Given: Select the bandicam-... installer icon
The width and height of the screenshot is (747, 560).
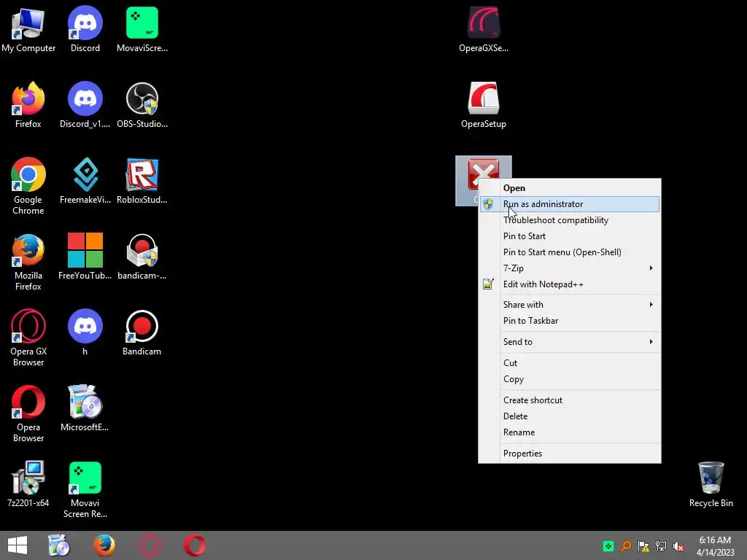Looking at the screenshot, I should click(x=142, y=257).
